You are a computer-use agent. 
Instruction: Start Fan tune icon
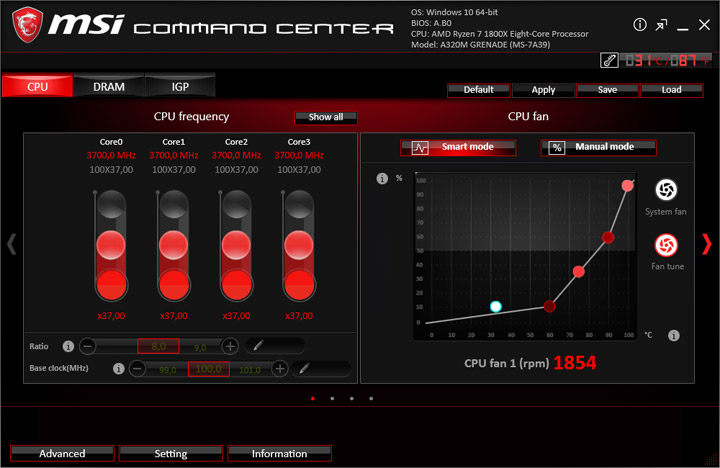pyautogui.click(x=666, y=245)
